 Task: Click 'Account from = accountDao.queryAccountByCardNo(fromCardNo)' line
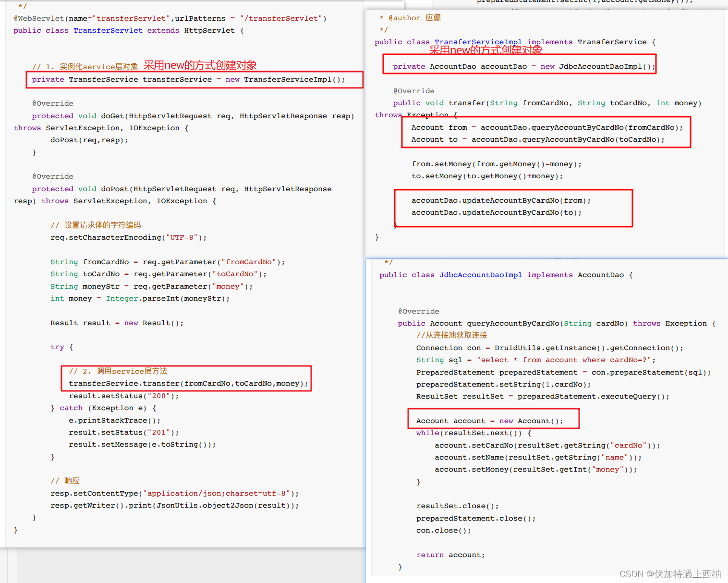click(x=547, y=127)
